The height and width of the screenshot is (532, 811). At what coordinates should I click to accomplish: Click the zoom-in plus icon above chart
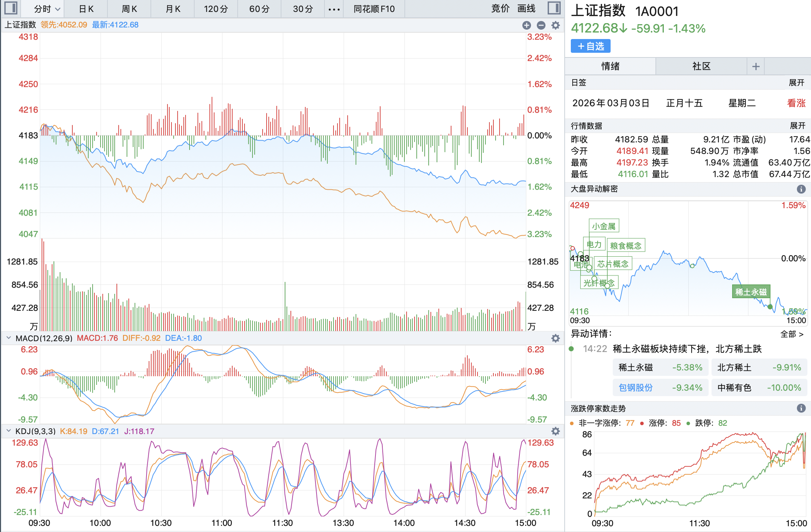pos(527,25)
